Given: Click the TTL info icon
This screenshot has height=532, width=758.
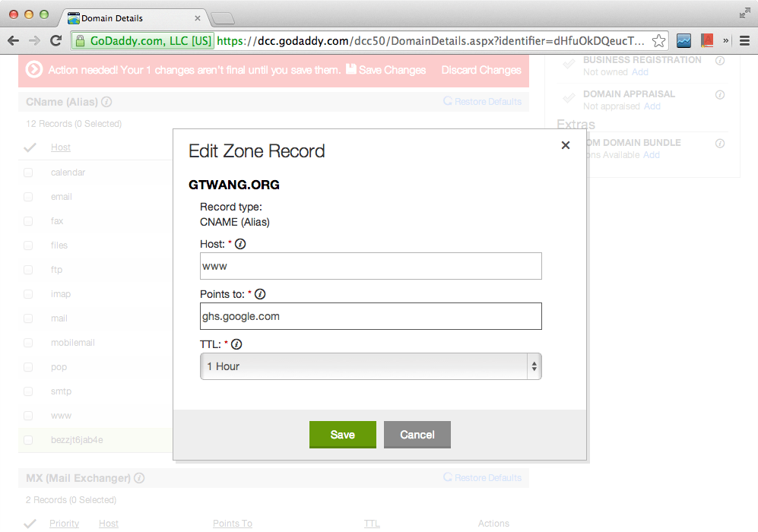Looking at the screenshot, I should coord(236,344).
